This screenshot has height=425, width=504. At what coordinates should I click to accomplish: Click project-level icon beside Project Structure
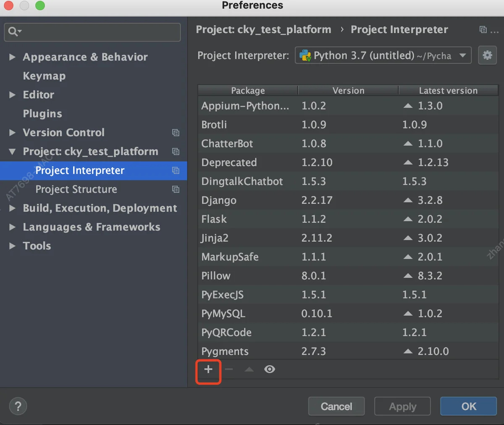(x=176, y=190)
